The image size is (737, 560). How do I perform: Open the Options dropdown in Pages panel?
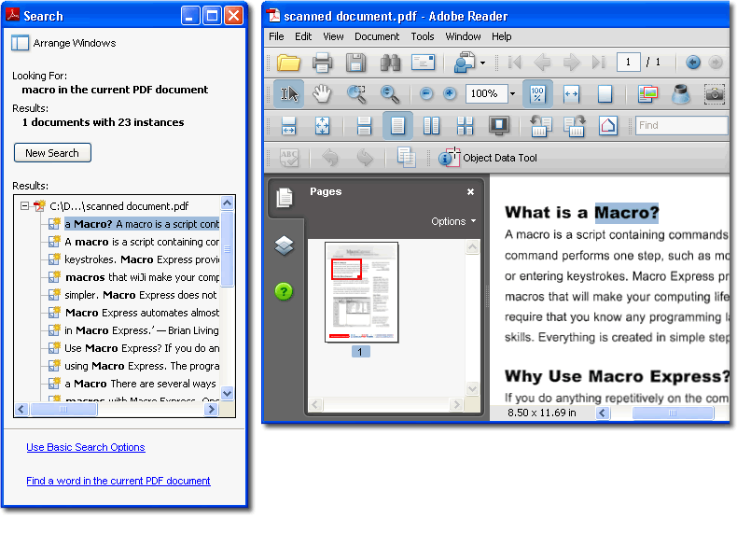pyautogui.click(x=453, y=221)
